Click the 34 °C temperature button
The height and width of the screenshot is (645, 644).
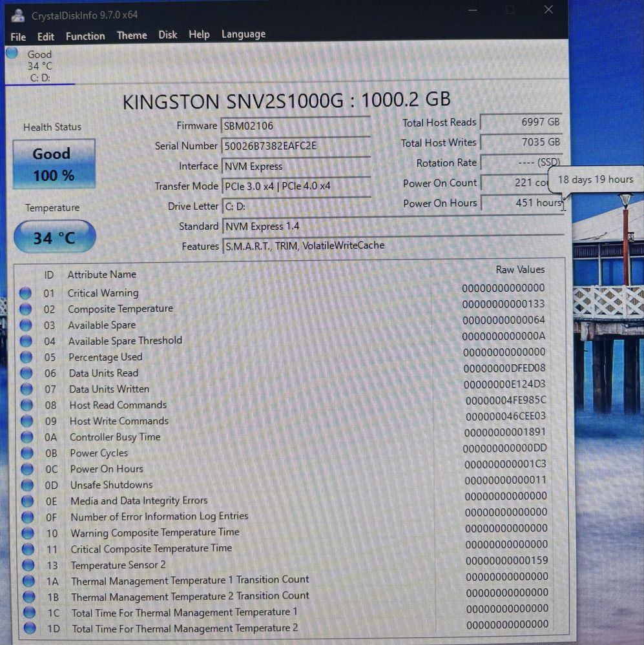coord(54,238)
